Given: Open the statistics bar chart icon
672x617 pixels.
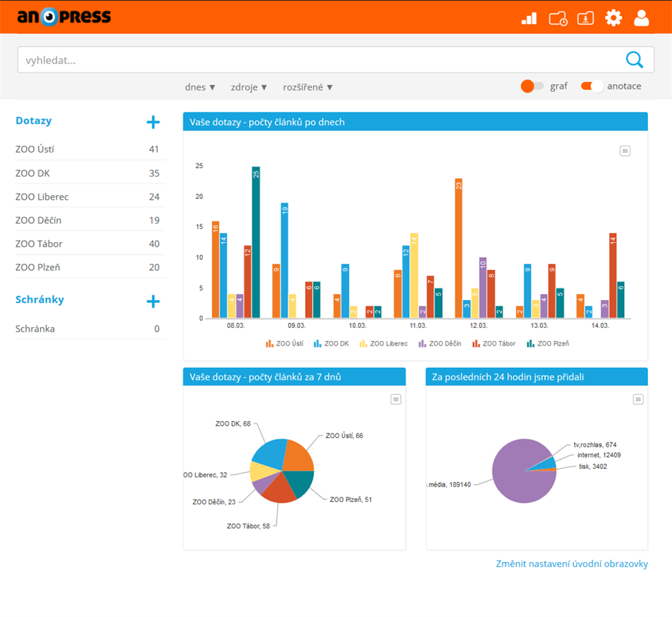Looking at the screenshot, I should 529,18.
